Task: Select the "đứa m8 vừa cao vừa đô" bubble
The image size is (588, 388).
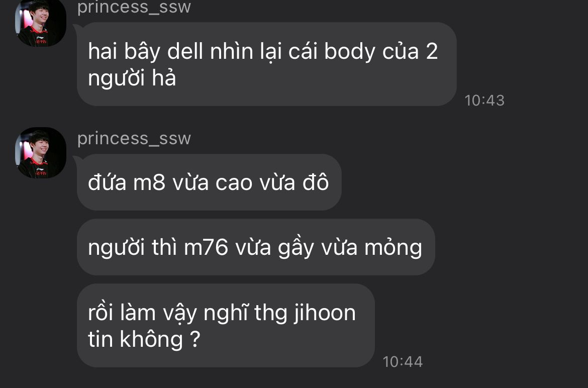Action: (209, 182)
